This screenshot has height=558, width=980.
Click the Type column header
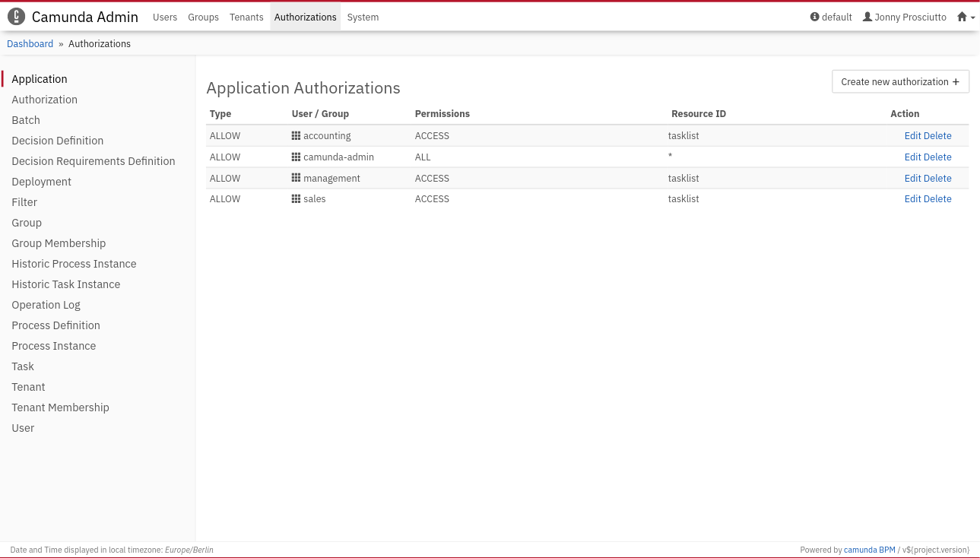coord(220,113)
